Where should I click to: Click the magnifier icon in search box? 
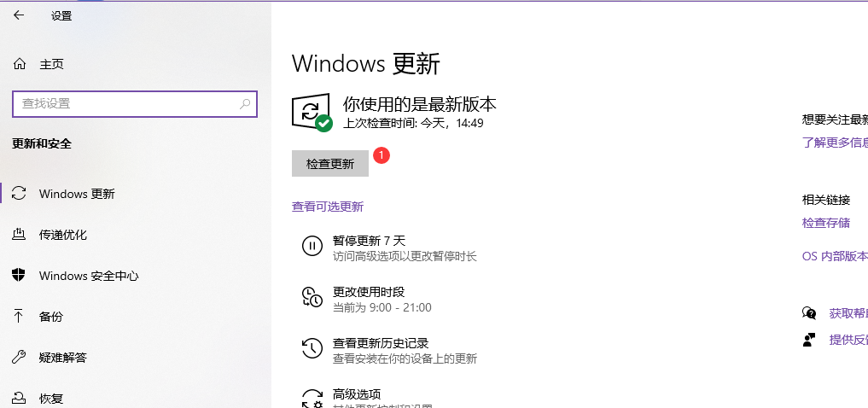(x=245, y=103)
